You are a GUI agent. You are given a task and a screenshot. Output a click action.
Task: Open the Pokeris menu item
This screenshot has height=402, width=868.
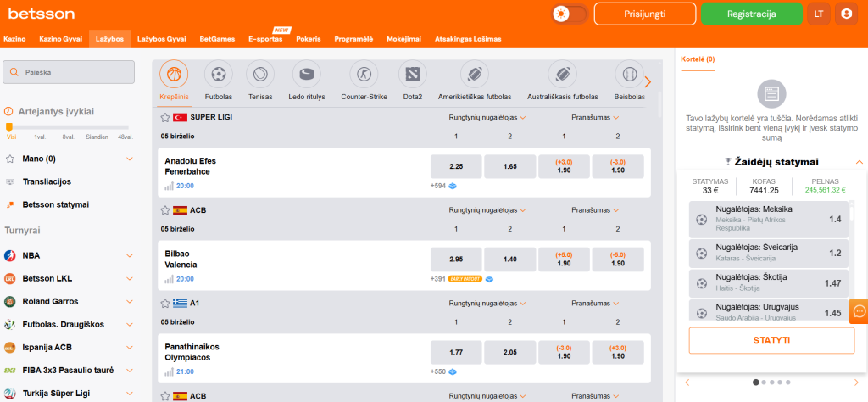pyautogui.click(x=309, y=39)
